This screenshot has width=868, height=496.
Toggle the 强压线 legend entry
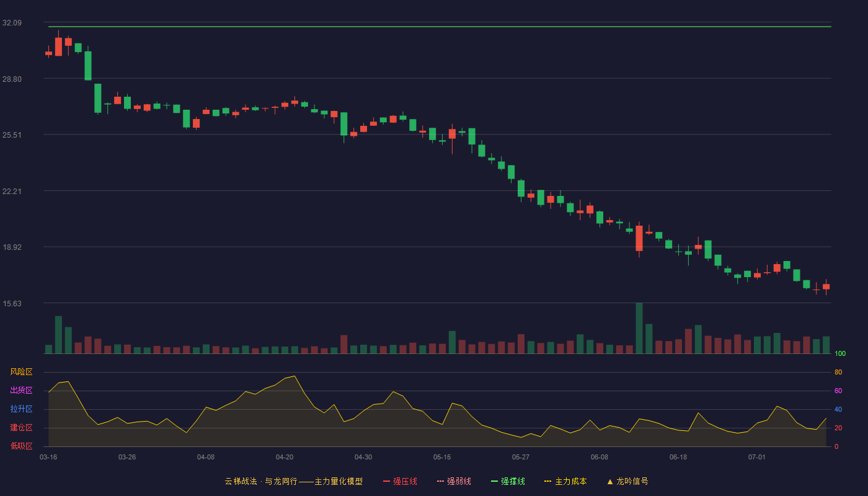[400, 481]
